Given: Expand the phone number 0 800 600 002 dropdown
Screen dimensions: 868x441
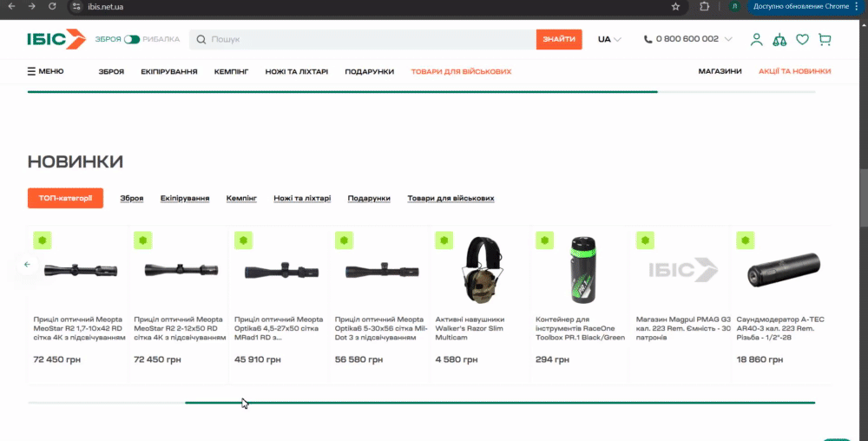Looking at the screenshot, I should point(687,39).
